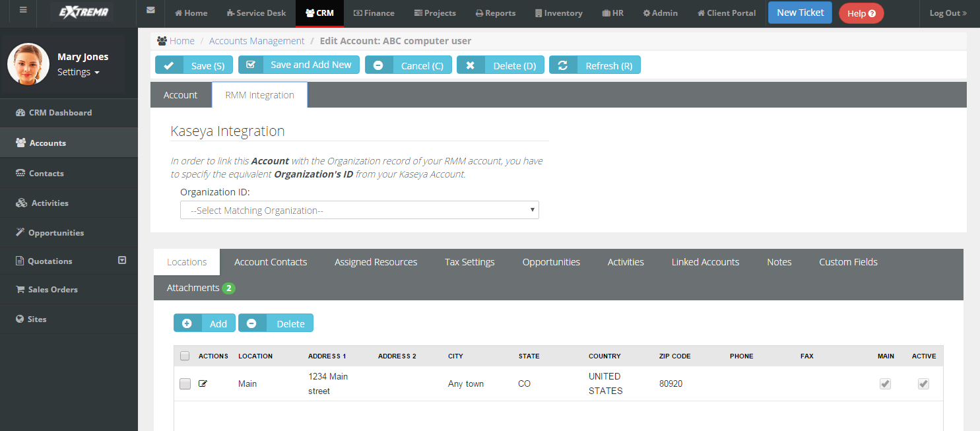This screenshot has height=431, width=980.
Task: Open the mail envelope icon
Action: (151, 11)
